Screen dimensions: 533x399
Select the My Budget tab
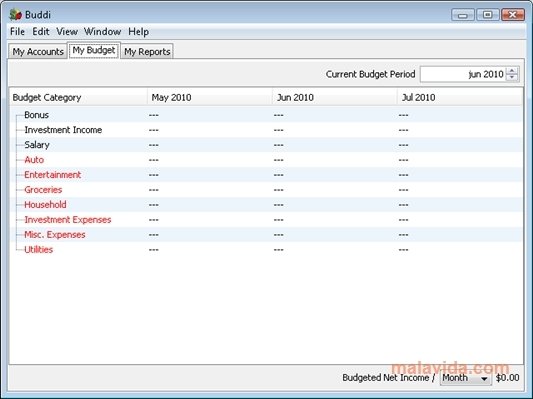click(94, 50)
